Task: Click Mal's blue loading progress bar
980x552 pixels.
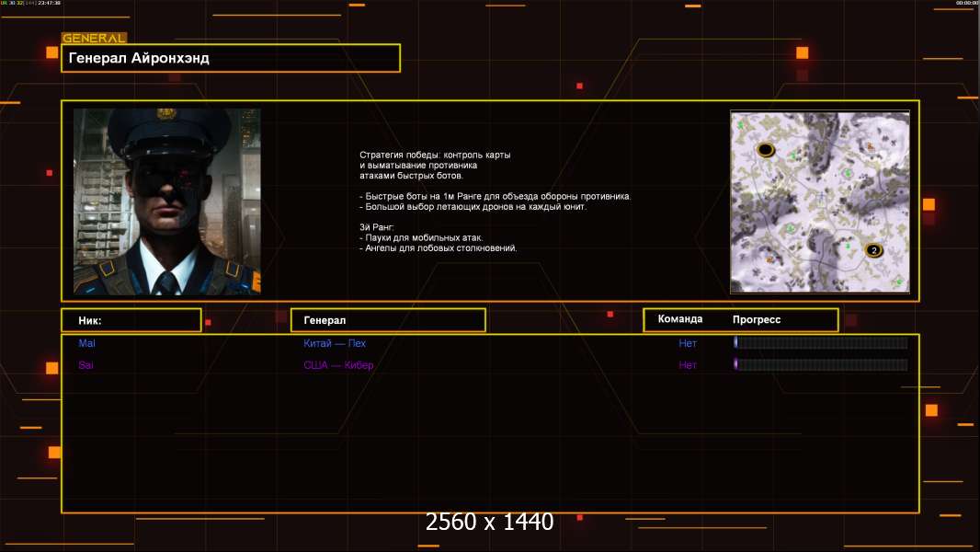Action: [x=820, y=343]
